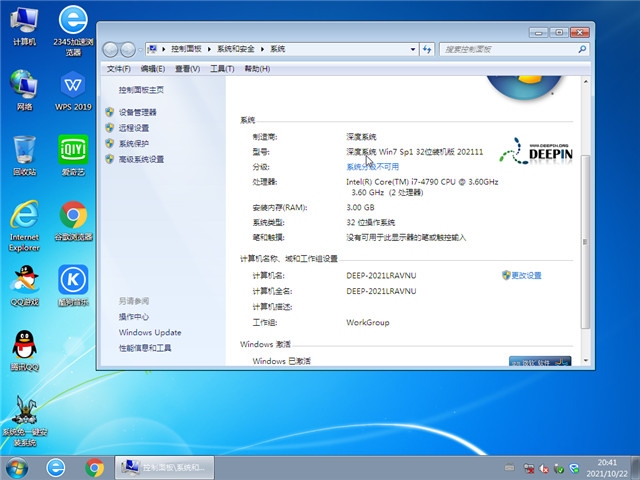
Task: Open the 2345加速浏览器 desktop icon
Action: [73, 30]
